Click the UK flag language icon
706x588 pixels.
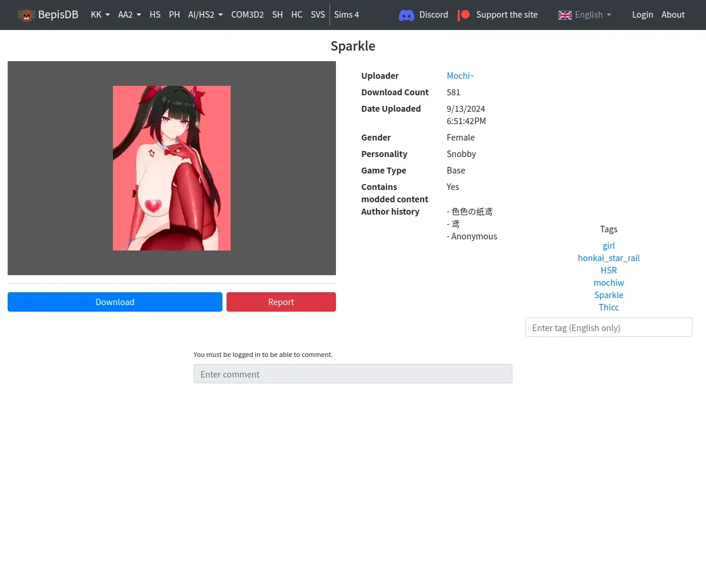pos(565,15)
